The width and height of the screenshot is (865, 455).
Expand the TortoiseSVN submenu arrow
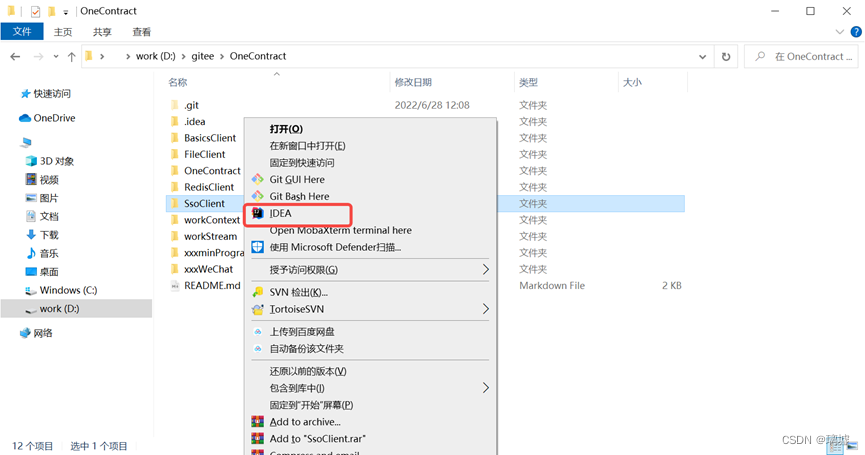point(485,309)
